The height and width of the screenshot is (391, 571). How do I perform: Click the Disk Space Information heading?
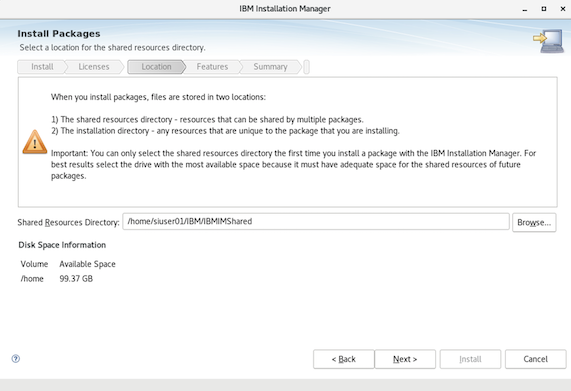(62, 245)
